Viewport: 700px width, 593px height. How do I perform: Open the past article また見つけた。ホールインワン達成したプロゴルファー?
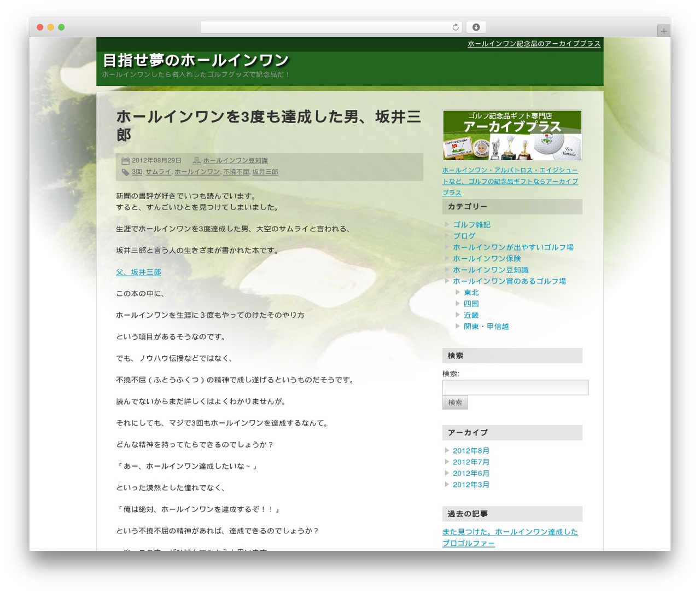tap(510, 538)
